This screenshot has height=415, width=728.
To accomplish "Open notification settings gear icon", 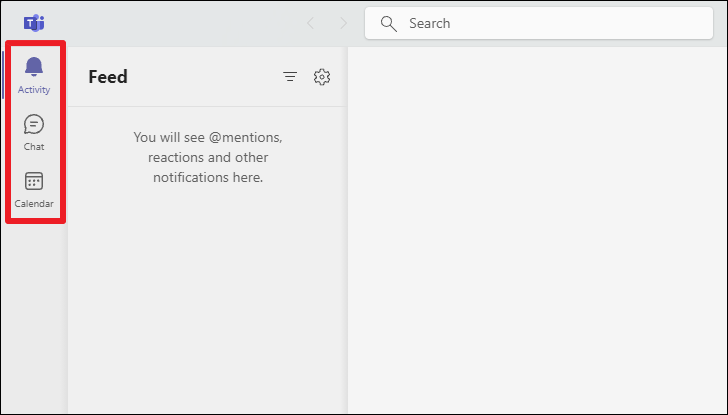I will 322,77.
